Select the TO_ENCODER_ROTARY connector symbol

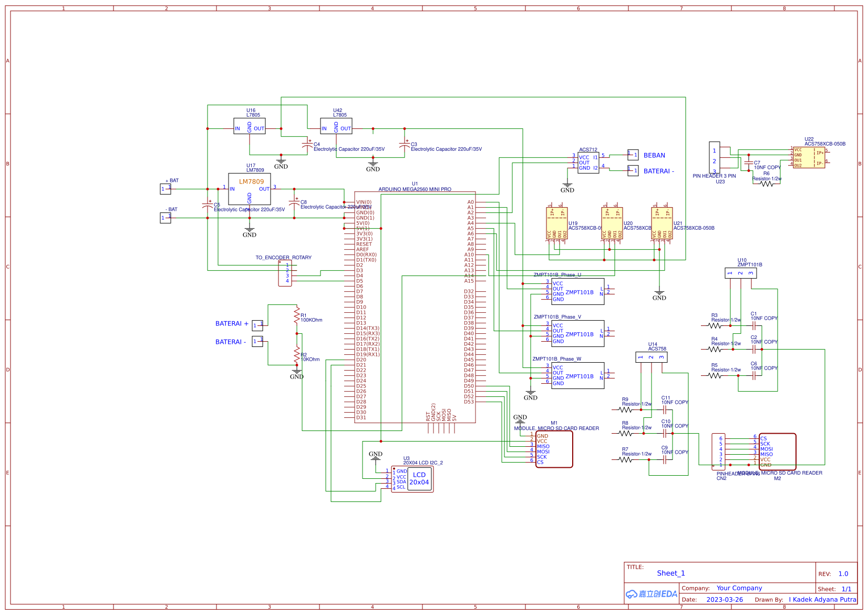pos(285,273)
